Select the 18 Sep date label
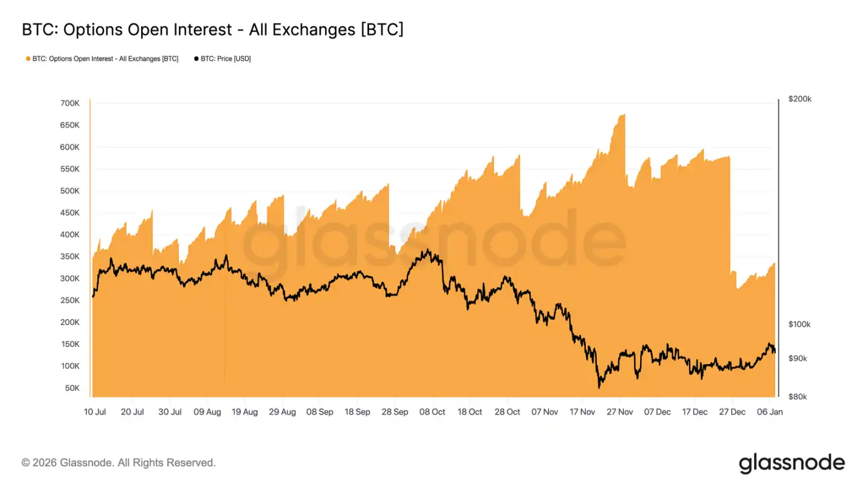 (x=357, y=412)
